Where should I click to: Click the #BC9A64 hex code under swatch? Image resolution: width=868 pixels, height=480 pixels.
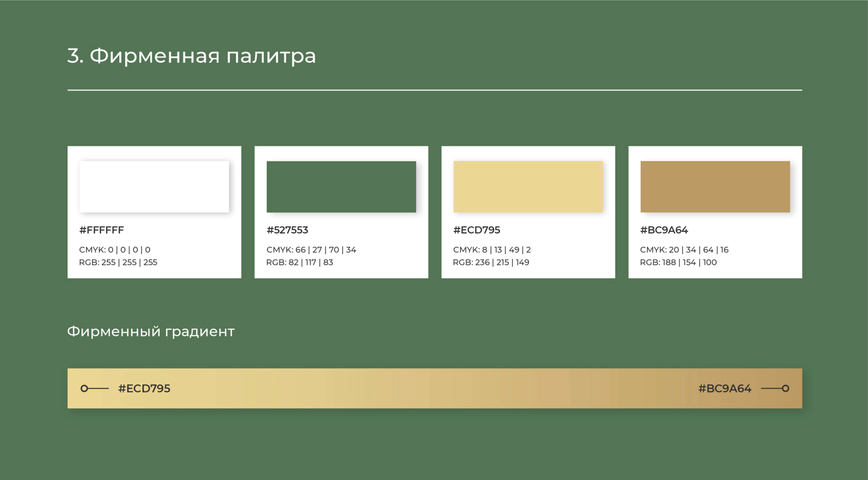click(x=664, y=230)
